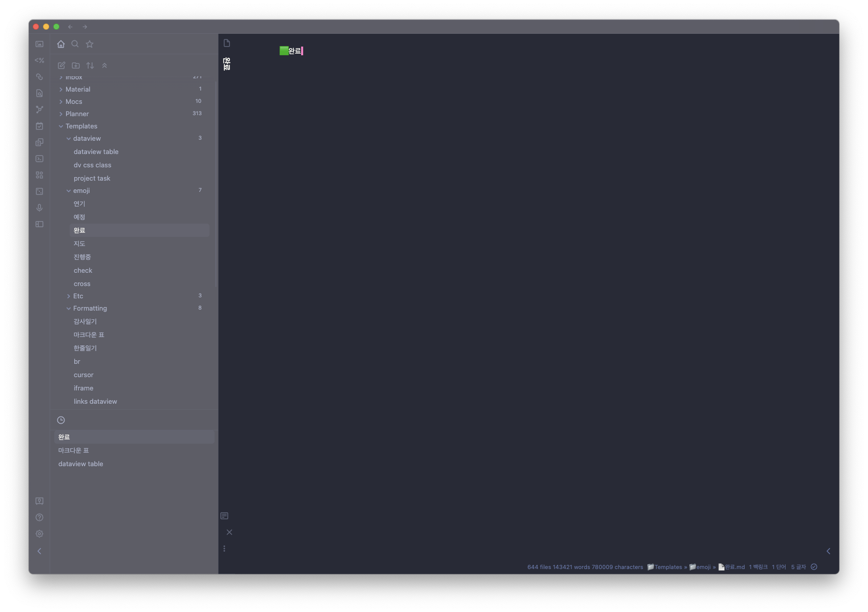Collapse all folders double-chevron icon
The width and height of the screenshot is (868, 612).
(x=104, y=65)
